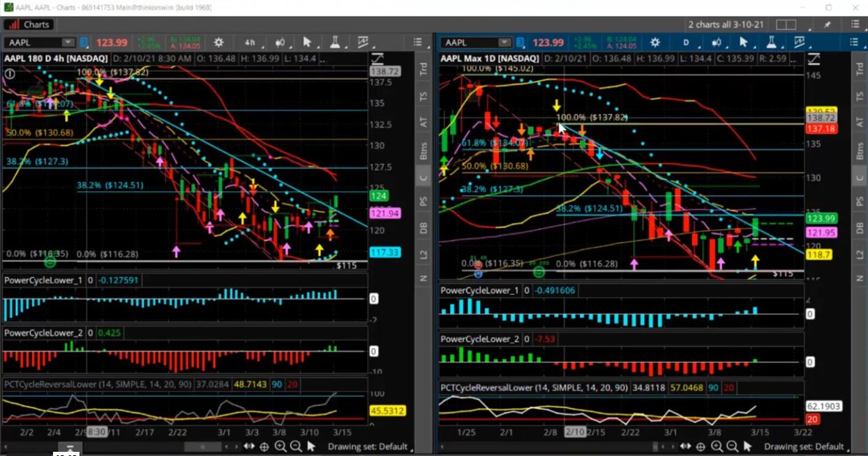The height and width of the screenshot is (456, 868).
Task: Select the pointer cursor below right chart
Action: point(748,446)
